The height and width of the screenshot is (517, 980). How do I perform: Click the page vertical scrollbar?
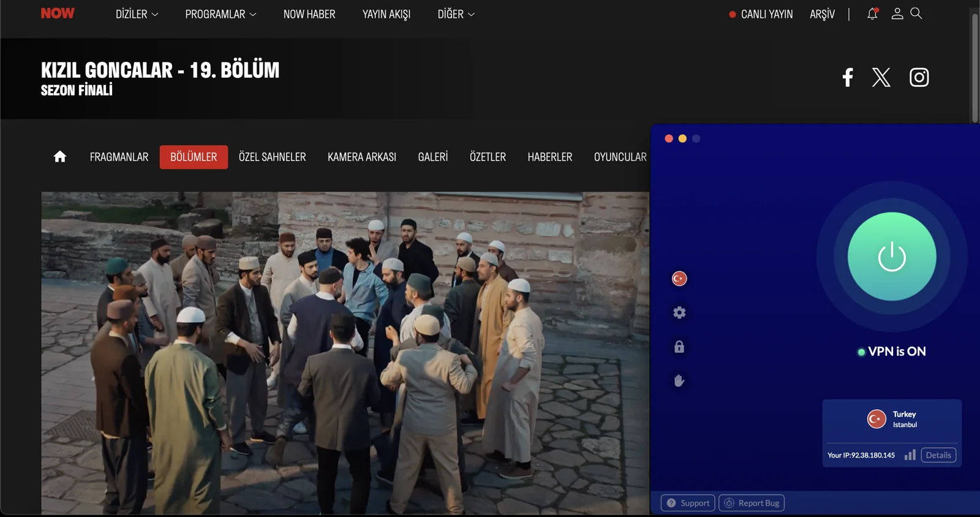point(974,67)
